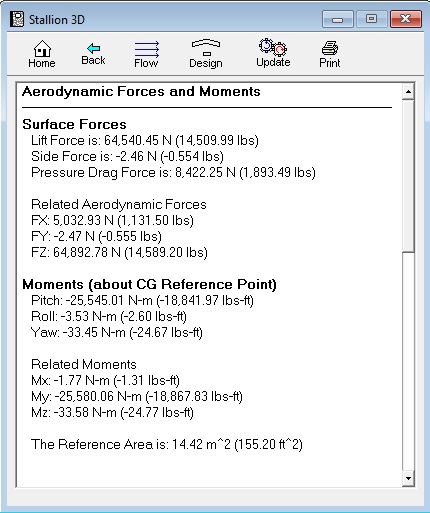Minimize the Stallion 3D window
430x513 pixels.
click(338, 19)
